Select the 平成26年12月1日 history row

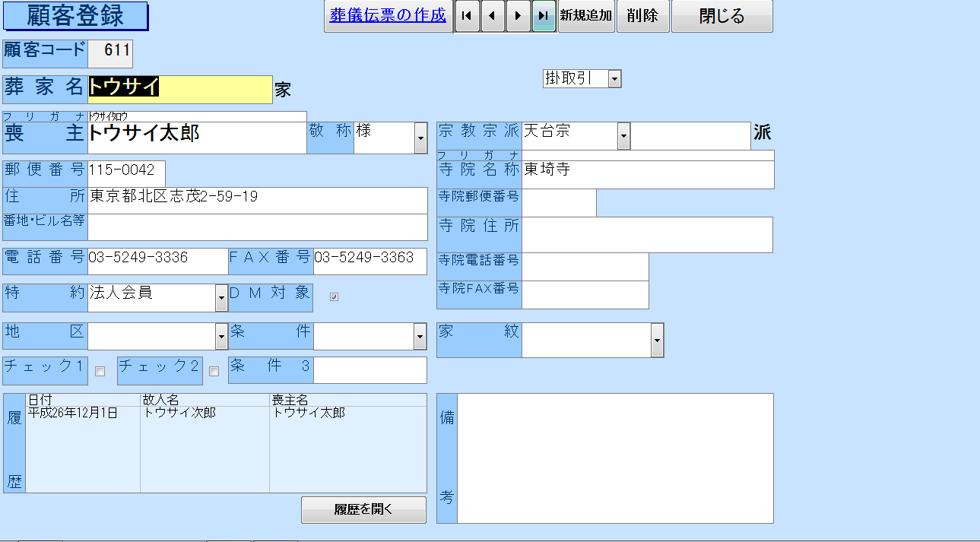coord(73,413)
